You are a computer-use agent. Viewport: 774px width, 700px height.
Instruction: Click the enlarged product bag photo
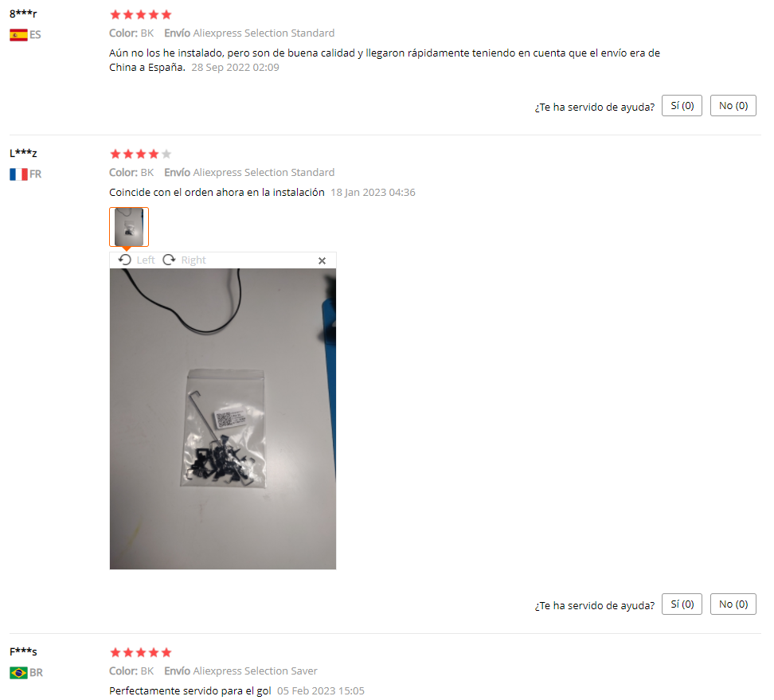(223, 419)
